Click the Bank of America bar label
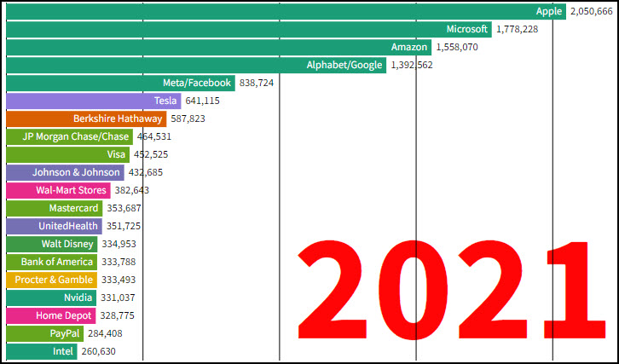Viewport: 619px width, 364px height. coord(57,262)
